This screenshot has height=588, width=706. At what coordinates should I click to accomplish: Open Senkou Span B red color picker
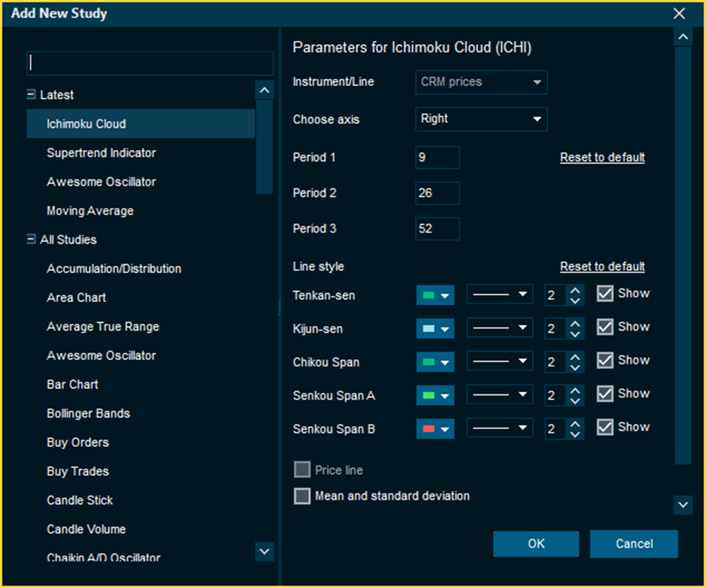tap(435, 429)
